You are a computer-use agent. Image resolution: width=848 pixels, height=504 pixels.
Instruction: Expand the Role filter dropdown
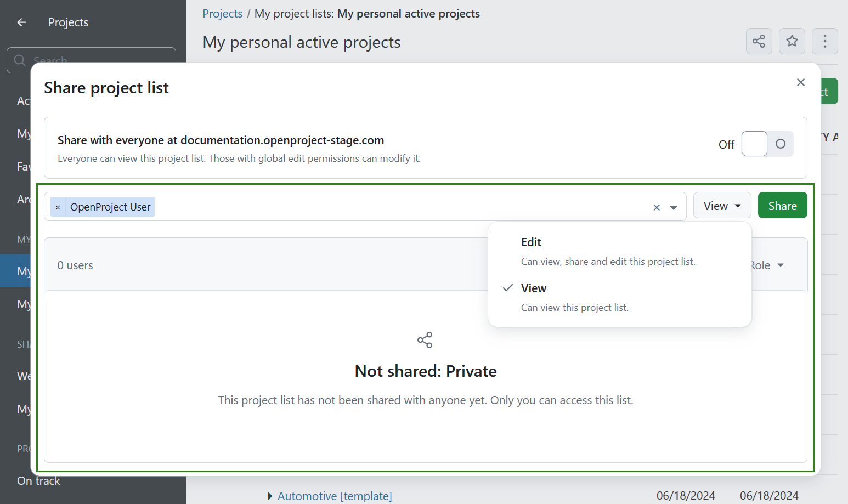[x=767, y=265]
